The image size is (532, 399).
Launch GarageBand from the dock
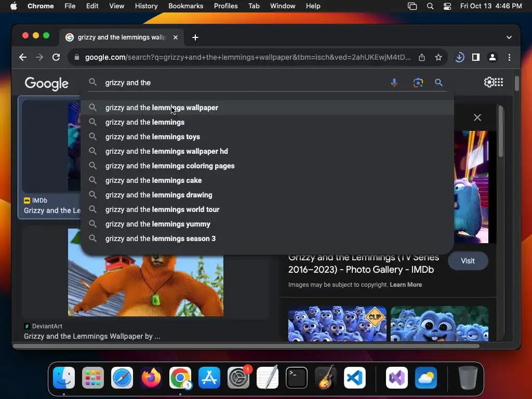point(326,378)
